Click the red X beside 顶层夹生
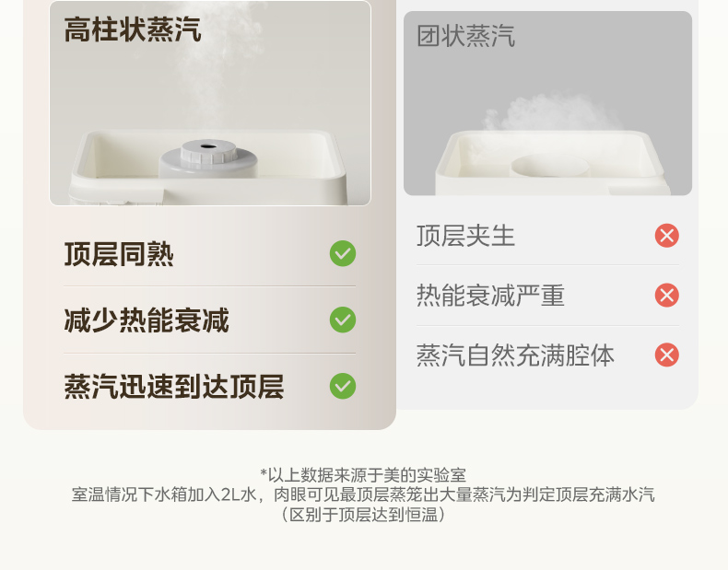 pyautogui.click(x=666, y=236)
